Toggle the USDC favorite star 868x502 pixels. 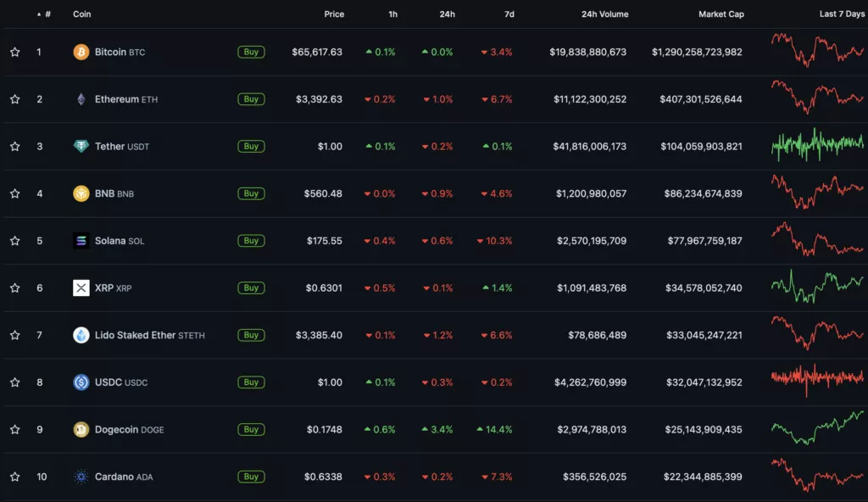[15, 382]
